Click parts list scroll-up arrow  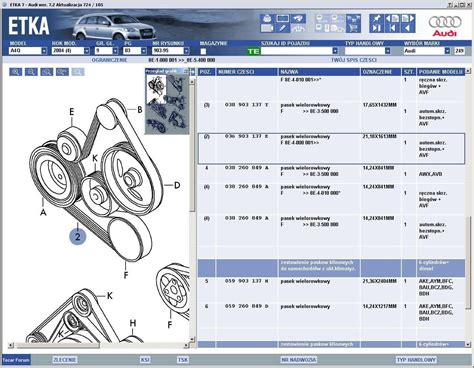tap(468, 71)
